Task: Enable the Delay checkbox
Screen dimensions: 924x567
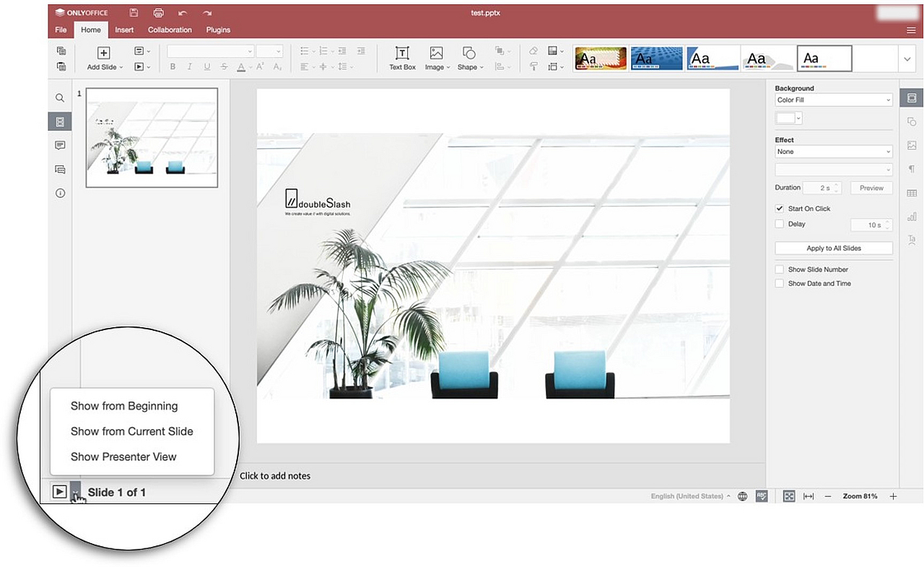Action: (x=780, y=224)
